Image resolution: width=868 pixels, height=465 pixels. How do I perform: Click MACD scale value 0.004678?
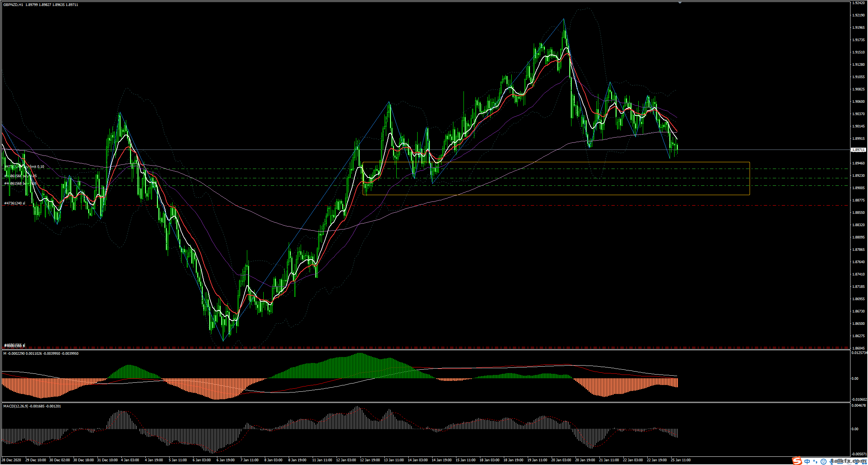pyautogui.click(x=858, y=405)
